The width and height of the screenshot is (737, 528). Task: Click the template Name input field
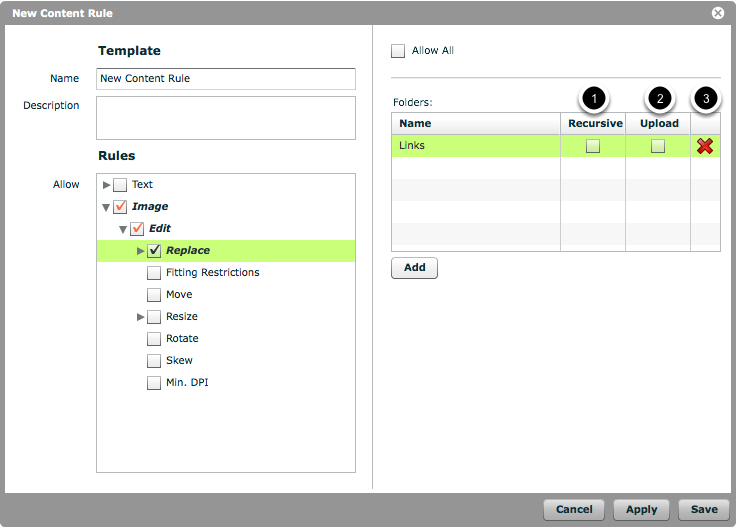coord(226,79)
